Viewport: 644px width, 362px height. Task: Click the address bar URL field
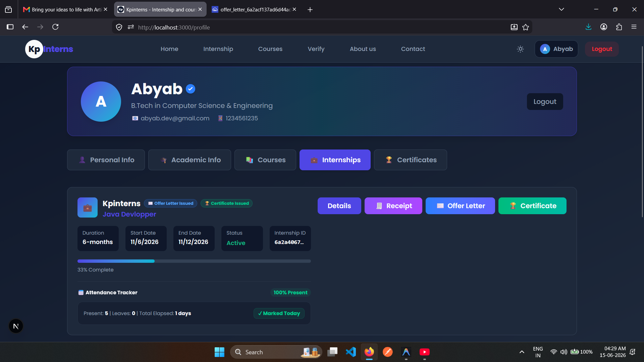[322, 27]
